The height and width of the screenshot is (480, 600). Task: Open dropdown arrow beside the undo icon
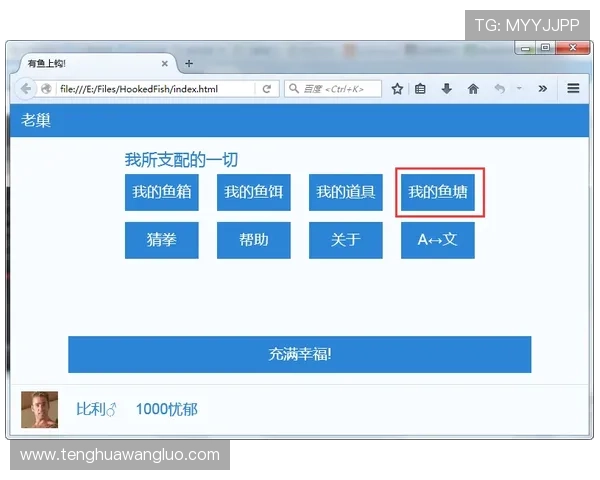(x=519, y=88)
